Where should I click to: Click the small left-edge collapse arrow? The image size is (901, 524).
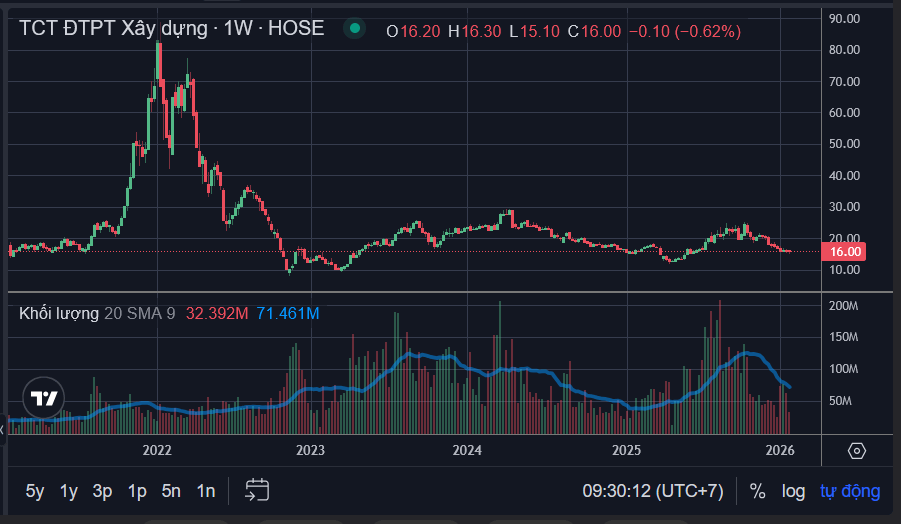[x=4, y=428]
